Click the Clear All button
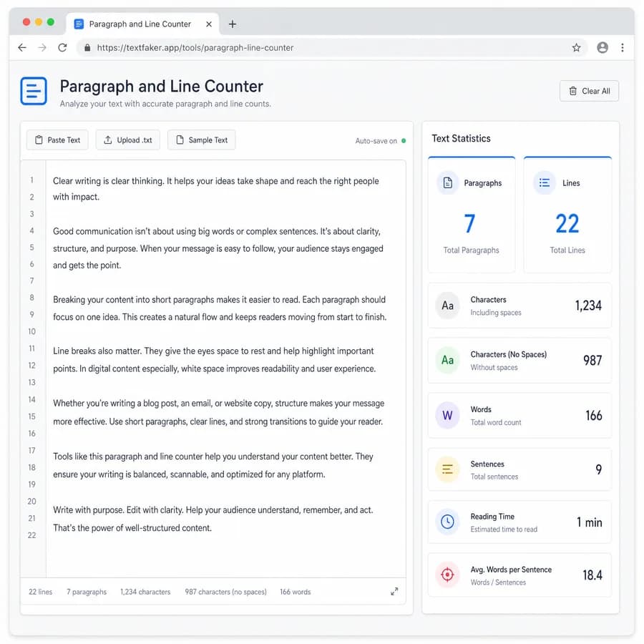Screen dimensions: 644x644 pos(589,91)
